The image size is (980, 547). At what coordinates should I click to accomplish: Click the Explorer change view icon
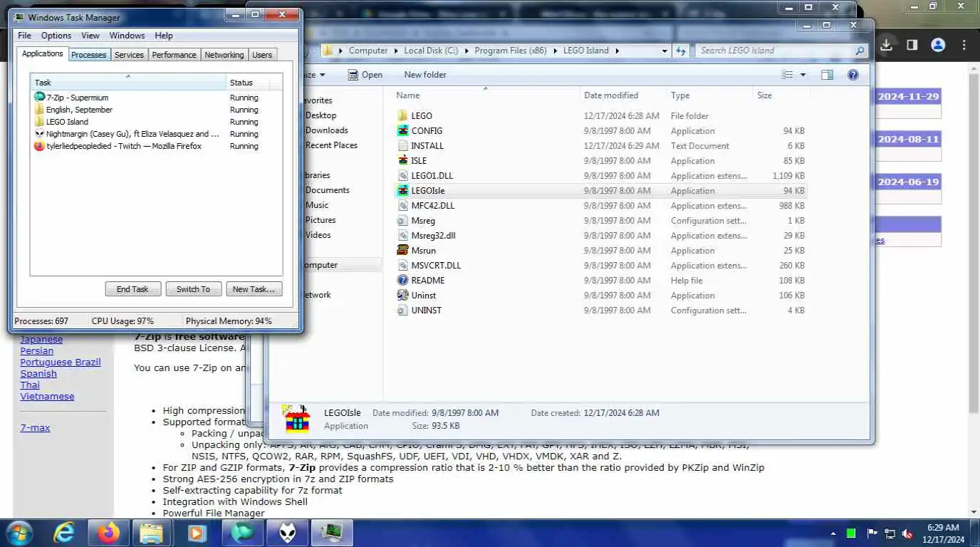coord(787,75)
